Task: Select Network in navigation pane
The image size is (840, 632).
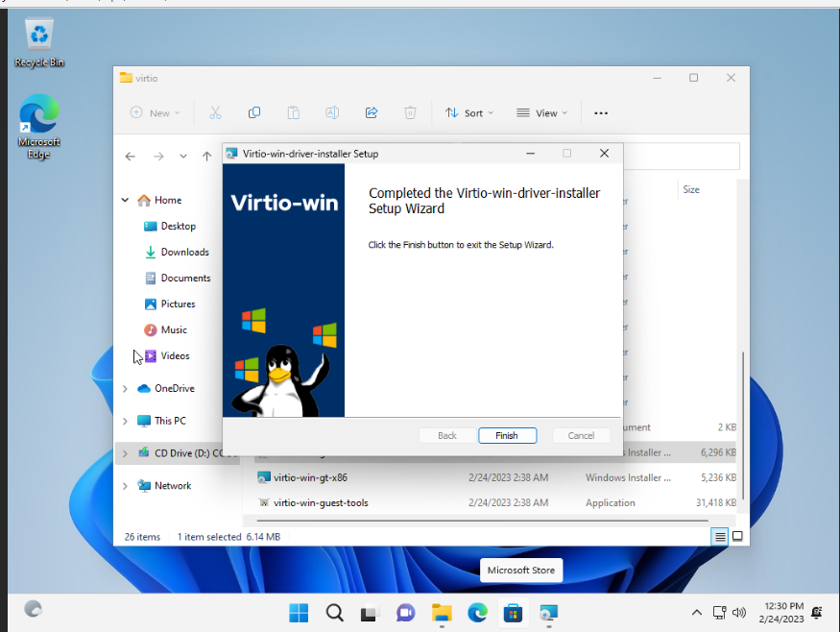Action: pyautogui.click(x=164, y=486)
